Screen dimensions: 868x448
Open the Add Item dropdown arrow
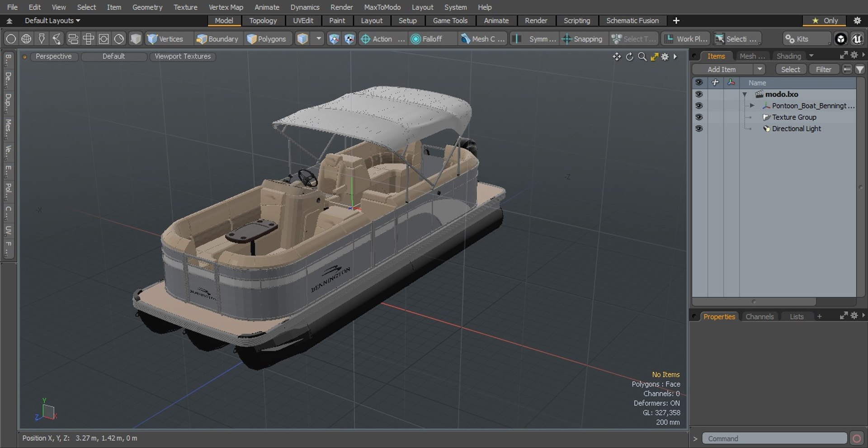click(x=759, y=69)
